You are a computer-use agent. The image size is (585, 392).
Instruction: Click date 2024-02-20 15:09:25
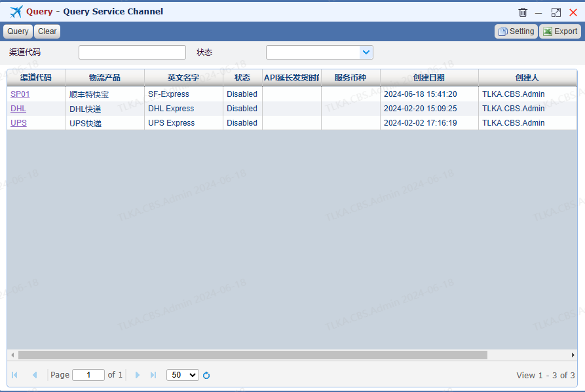[430, 109]
